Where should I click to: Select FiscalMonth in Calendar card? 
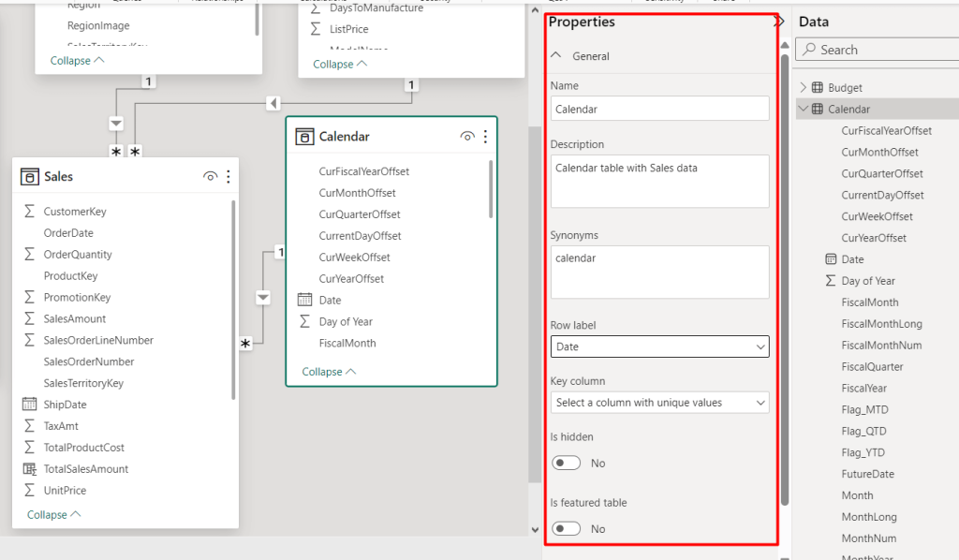coord(347,343)
